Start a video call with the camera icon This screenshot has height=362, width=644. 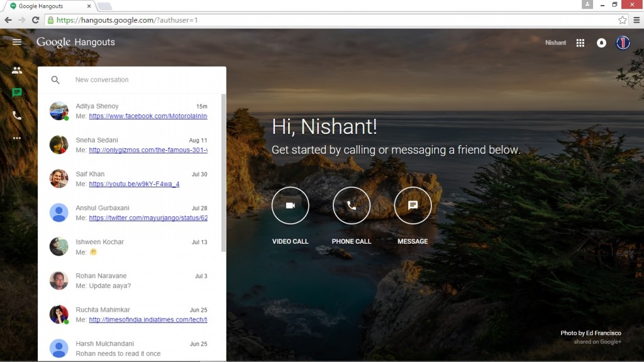(291, 206)
